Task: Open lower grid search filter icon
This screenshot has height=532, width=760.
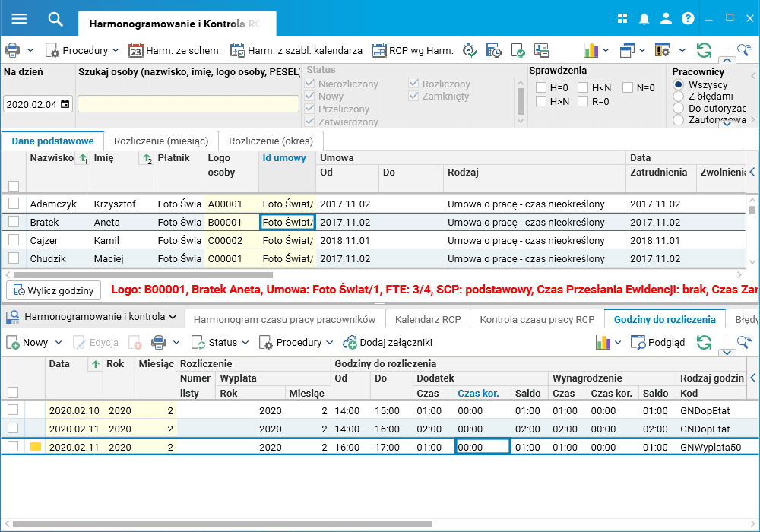Action: pos(743,342)
